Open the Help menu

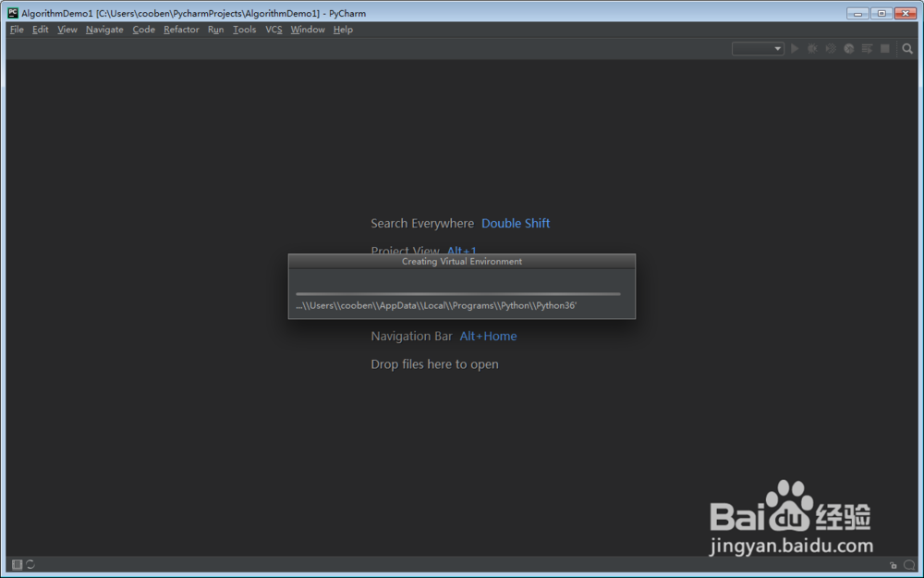coord(343,30)
